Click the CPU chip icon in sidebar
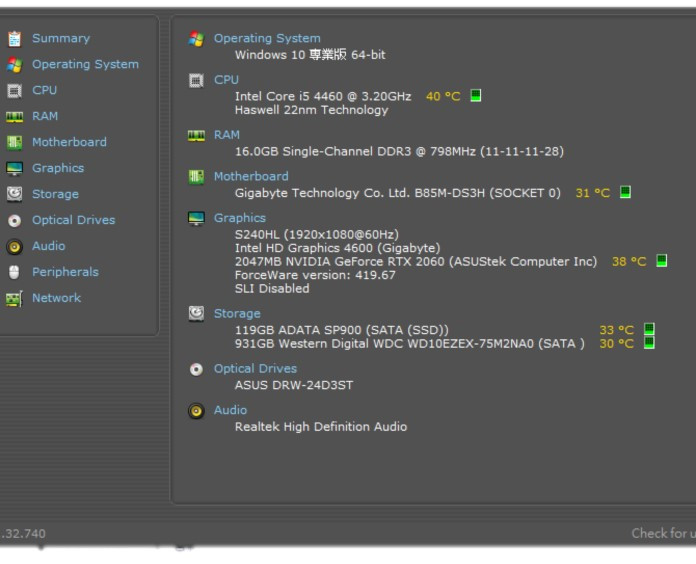 (14, 91)
